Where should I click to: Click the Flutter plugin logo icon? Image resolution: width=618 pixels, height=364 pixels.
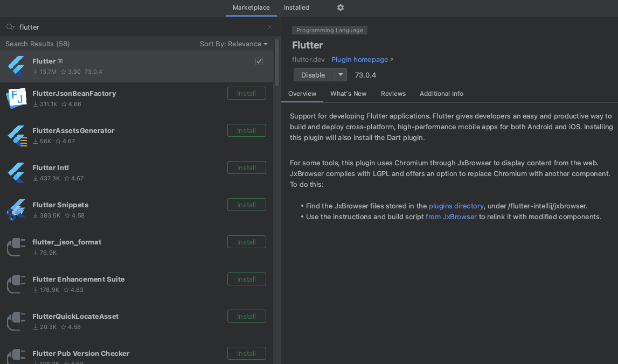(16, 66)
